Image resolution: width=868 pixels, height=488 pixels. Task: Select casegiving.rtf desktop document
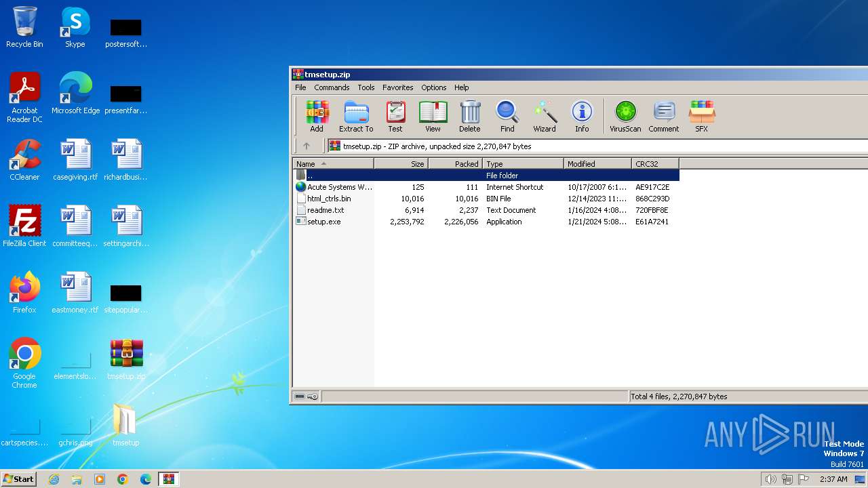(75, 160)
